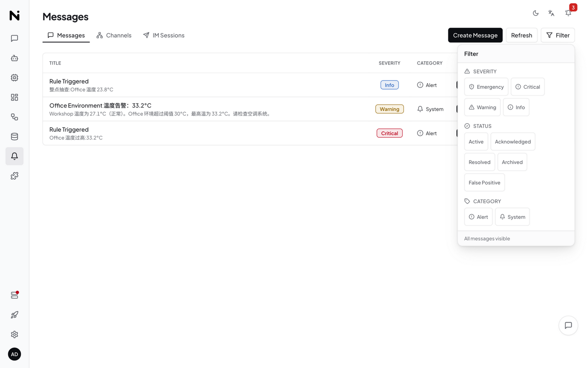Viewport: 588px width, 368px height.
Task: Open the chat icon in the left sidebar
Action: click(x=14, y=38)
